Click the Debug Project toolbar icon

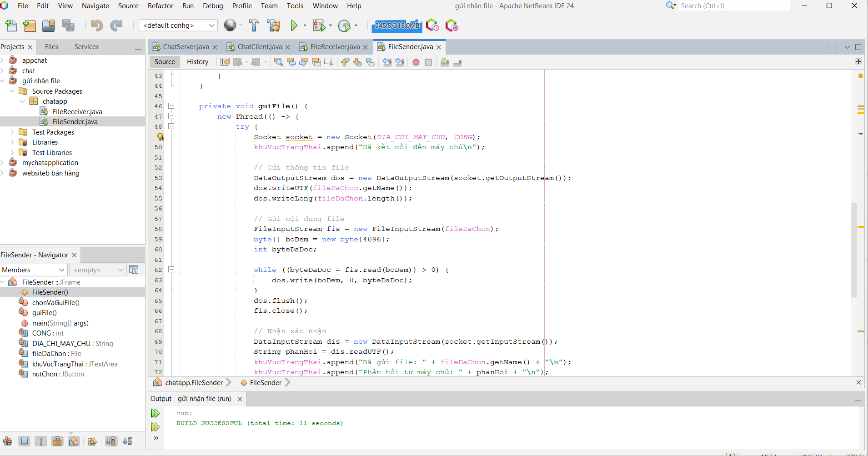click(x=319, y=26)
